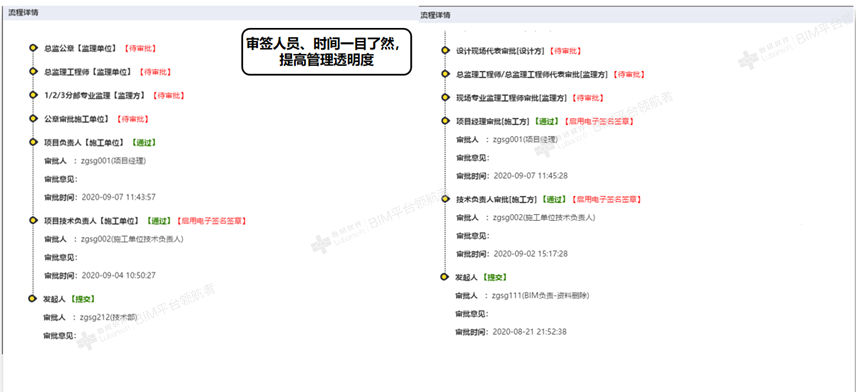Click approval time 2020-08-21 21:52:38
The image size is (856, 392).
point(530,331)
